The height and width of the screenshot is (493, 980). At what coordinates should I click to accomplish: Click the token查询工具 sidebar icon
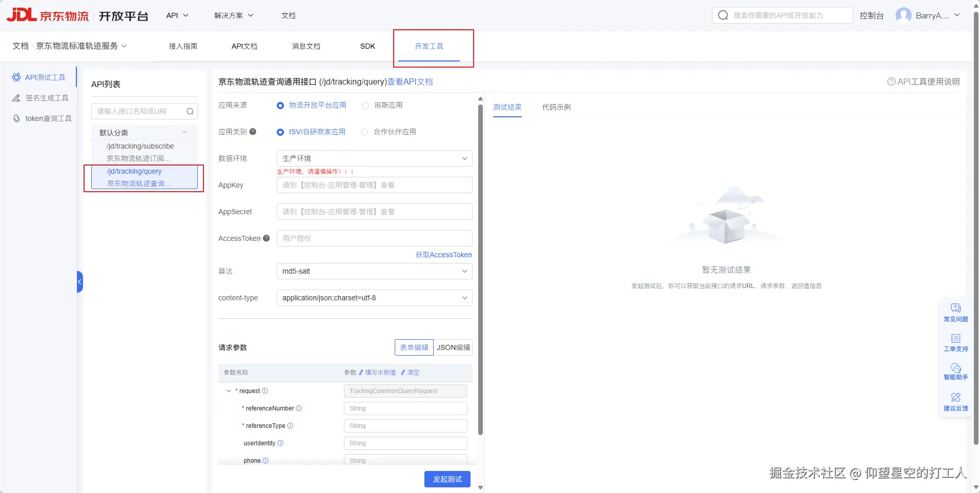[16, 118]
